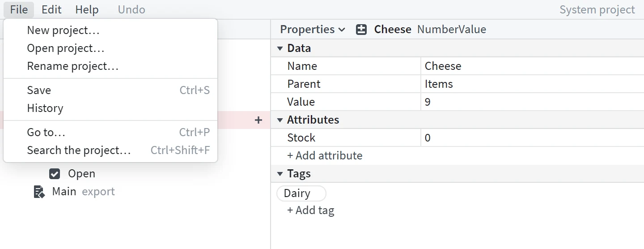Click + Add attribute
Image resolution: width=644 pixels, height=249 pixels.
pos(325,156)
